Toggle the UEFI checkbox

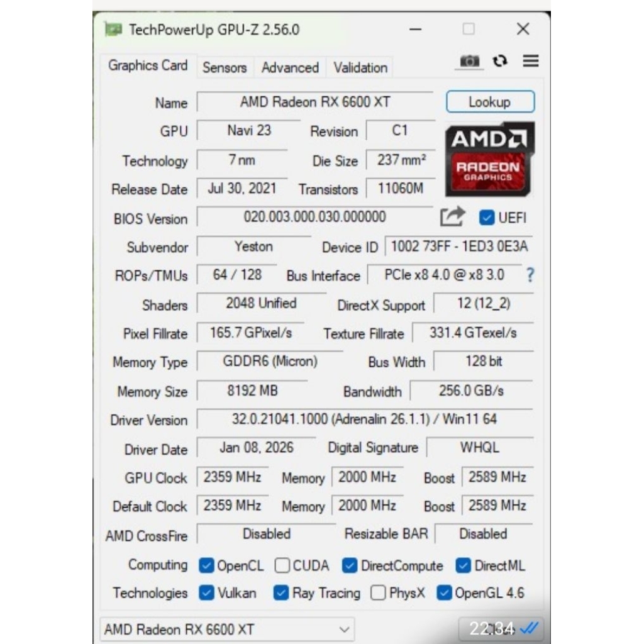point(487,217)
